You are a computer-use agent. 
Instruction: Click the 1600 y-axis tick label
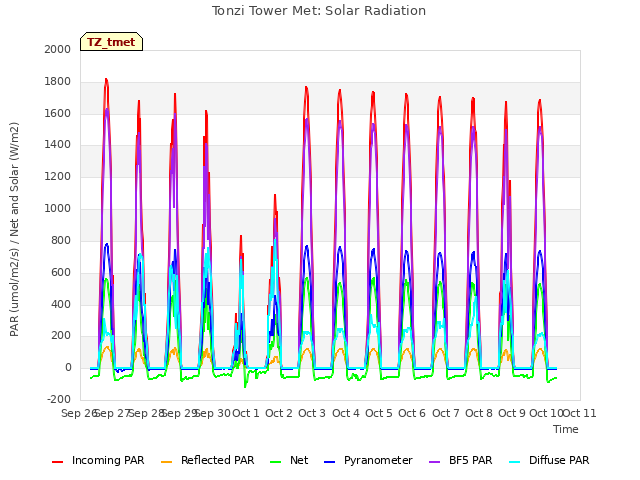[58, 113]
